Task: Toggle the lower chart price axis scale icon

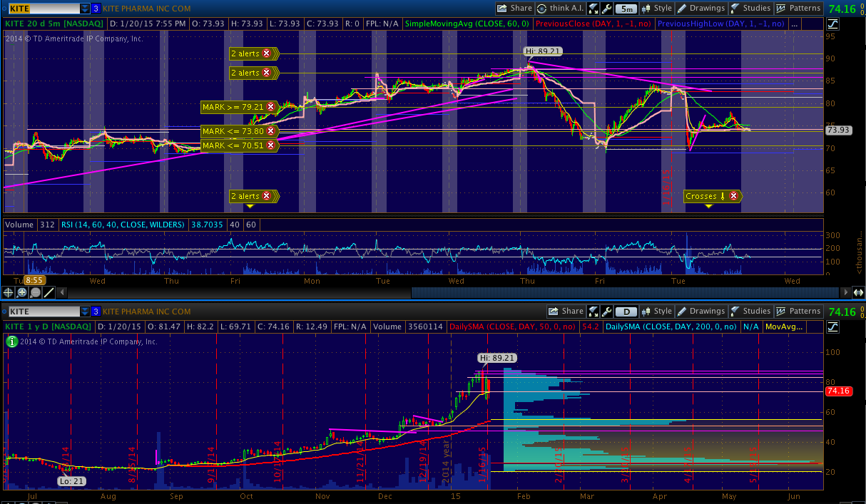Action: (x=832, y=326)
